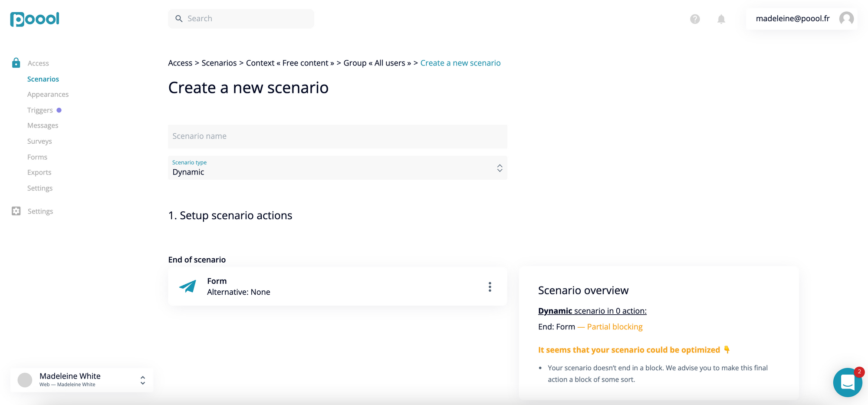Screen dimensions: 868x405
Task: Open the help question mark icon
Action: coord(694,19)
